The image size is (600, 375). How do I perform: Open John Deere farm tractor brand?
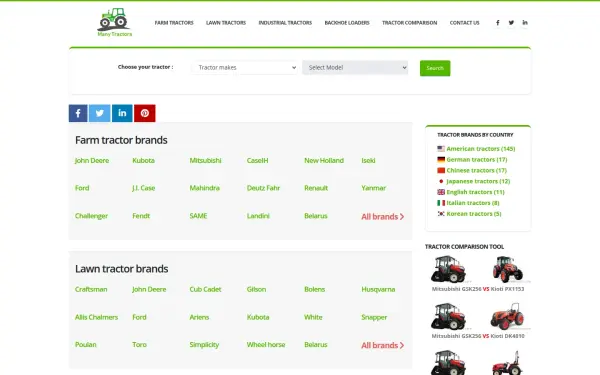[x=92, y=160]
